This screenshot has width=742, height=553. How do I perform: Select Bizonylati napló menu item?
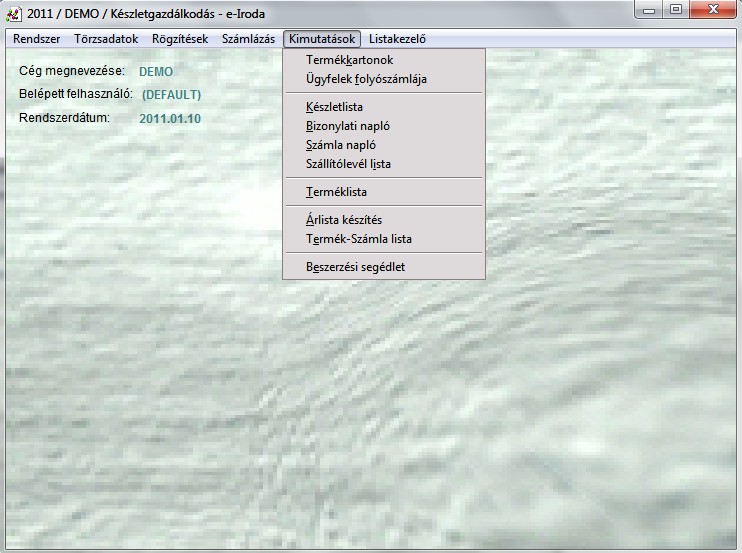click(348, 126)
